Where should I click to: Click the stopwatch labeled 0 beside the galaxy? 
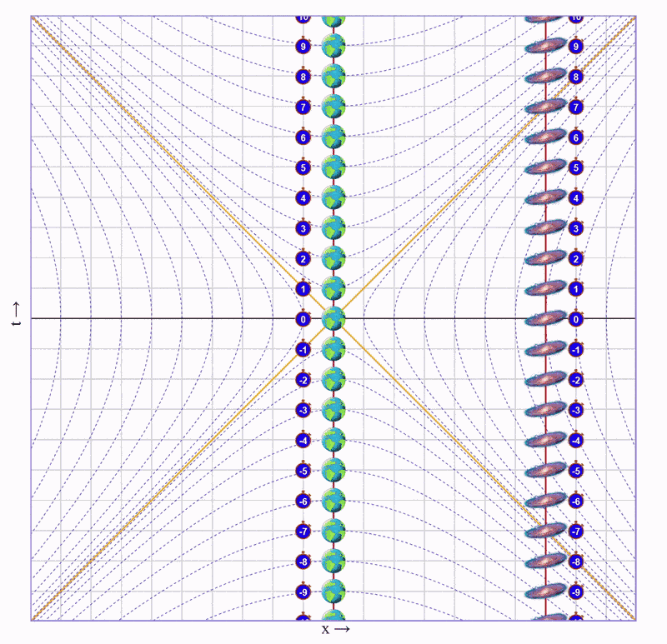point(576,319)
